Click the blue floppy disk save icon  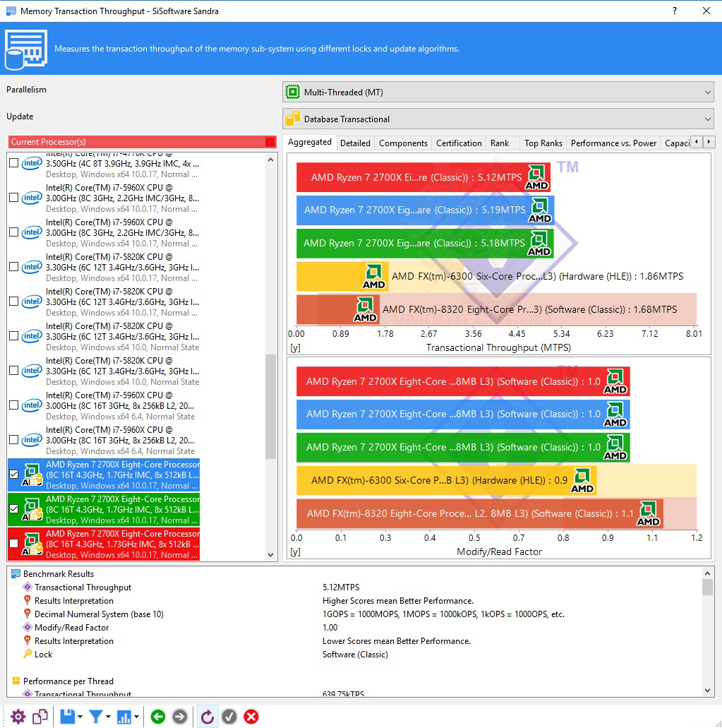[67, 717]
